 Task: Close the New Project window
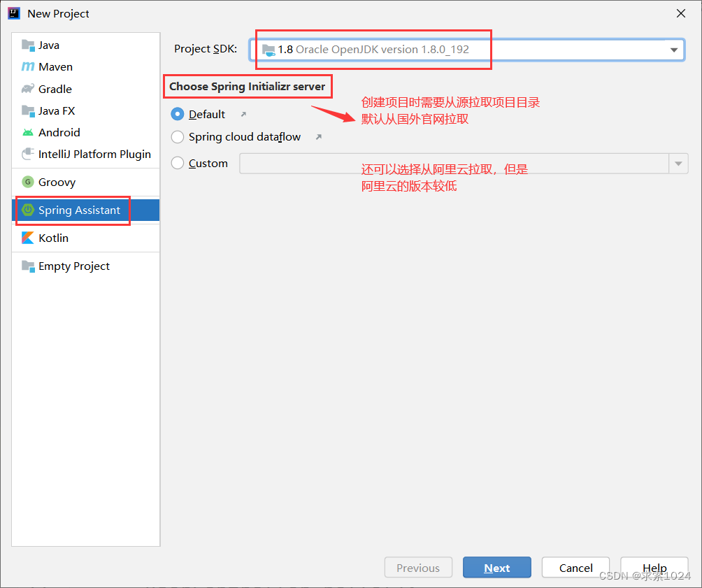pos(681,13)
